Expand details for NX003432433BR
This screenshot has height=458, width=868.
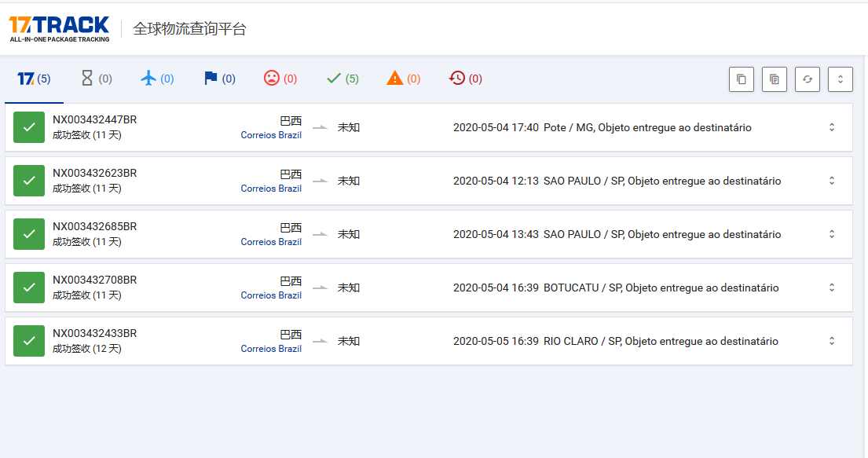(832, 341)
